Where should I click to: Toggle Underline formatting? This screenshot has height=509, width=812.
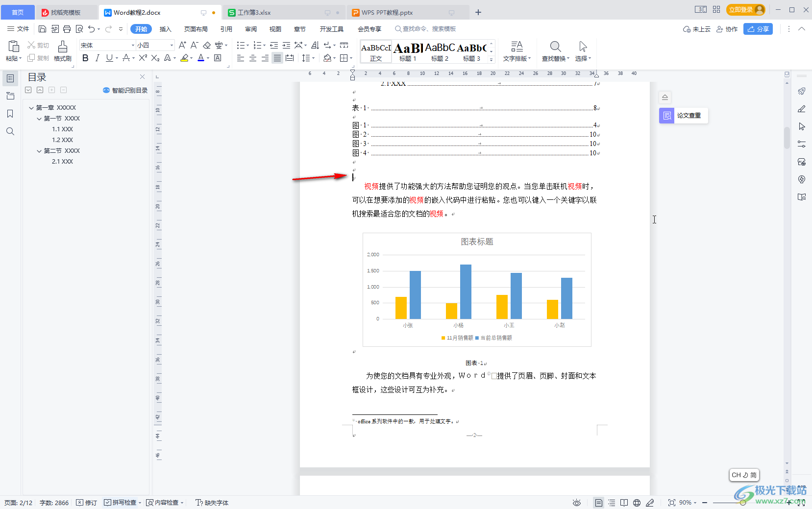point(109,58)
